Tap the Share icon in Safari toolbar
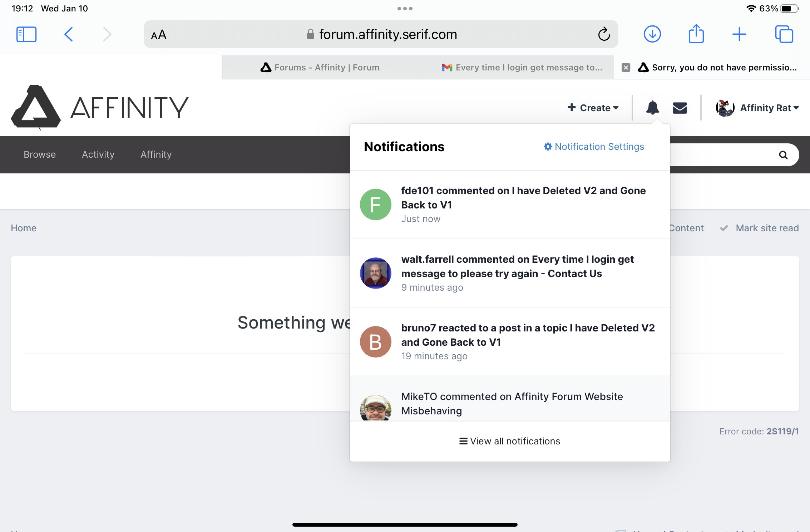The image size is (810, 532). point(696,34)
